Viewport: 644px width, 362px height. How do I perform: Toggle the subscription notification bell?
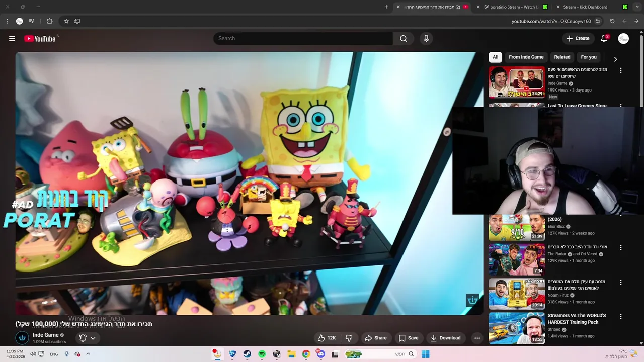83,338
